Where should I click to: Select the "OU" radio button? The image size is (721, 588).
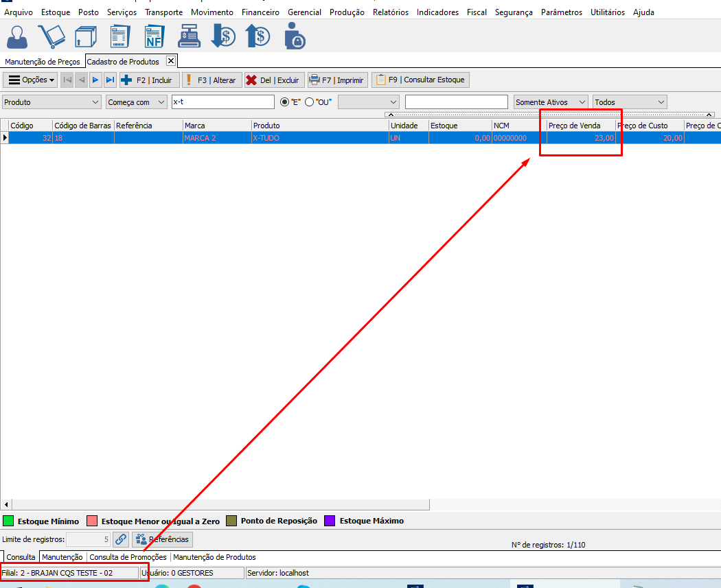point(309,102)
